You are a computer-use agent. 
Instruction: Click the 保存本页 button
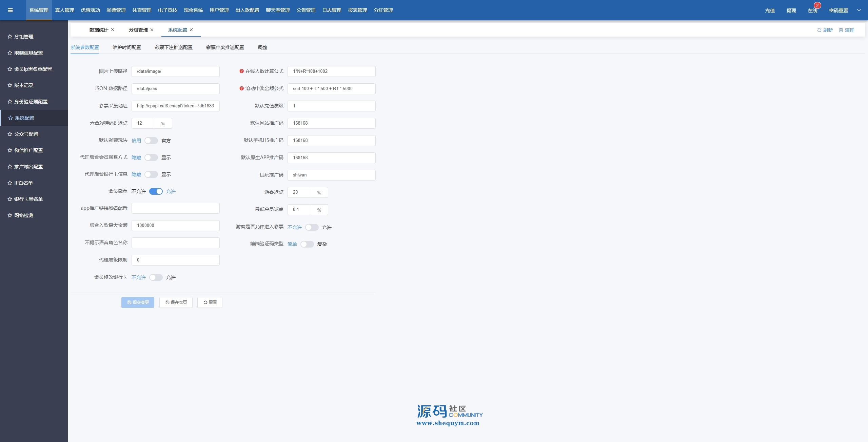coord(176,302)
